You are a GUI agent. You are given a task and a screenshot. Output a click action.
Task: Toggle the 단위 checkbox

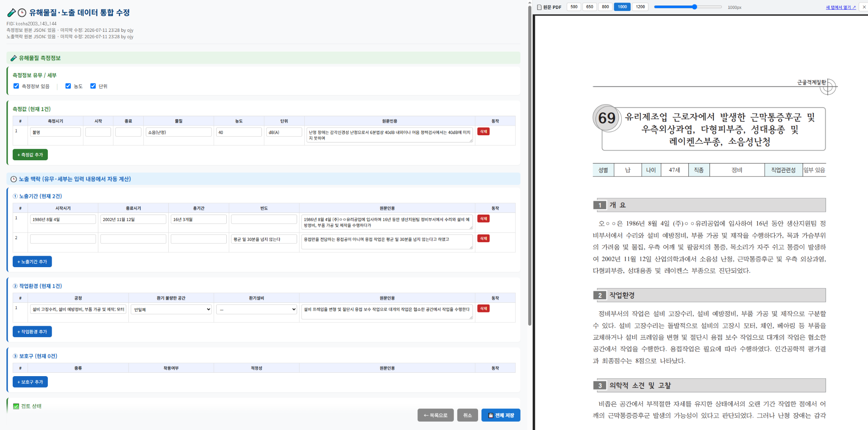tap(93, 86)
